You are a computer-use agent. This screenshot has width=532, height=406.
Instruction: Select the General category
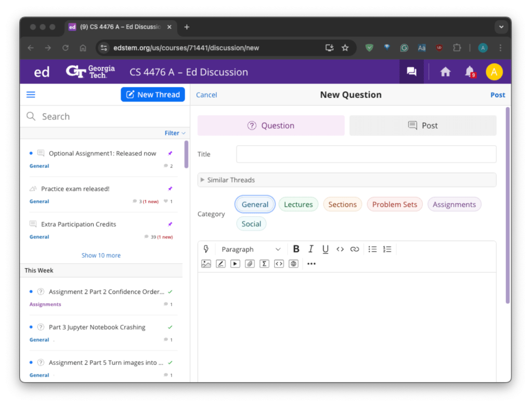coord(255,204)
